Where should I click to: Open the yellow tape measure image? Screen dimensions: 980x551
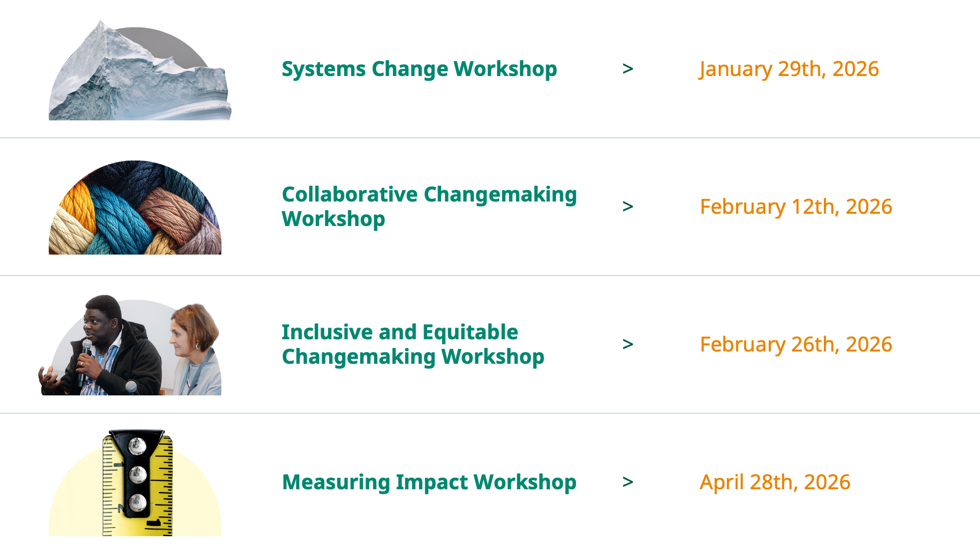(x=135, y=483)
